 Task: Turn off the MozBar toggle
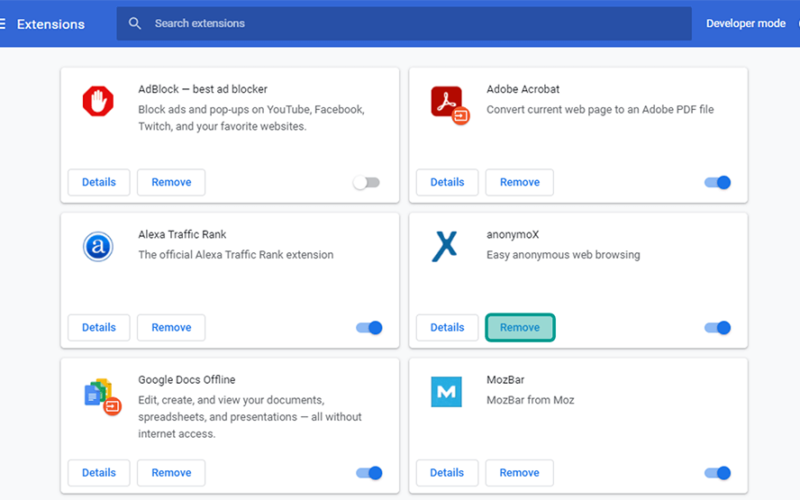click(x=717, y=473)
